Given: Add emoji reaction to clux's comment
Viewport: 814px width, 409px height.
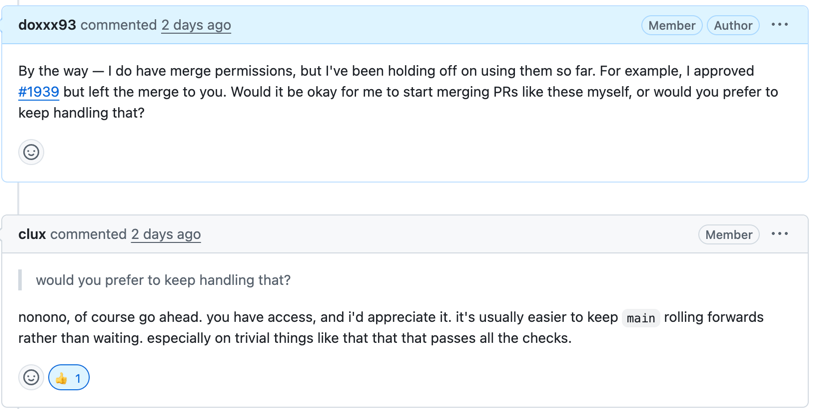Looking at the screenshot, I should tap(31, 377).
